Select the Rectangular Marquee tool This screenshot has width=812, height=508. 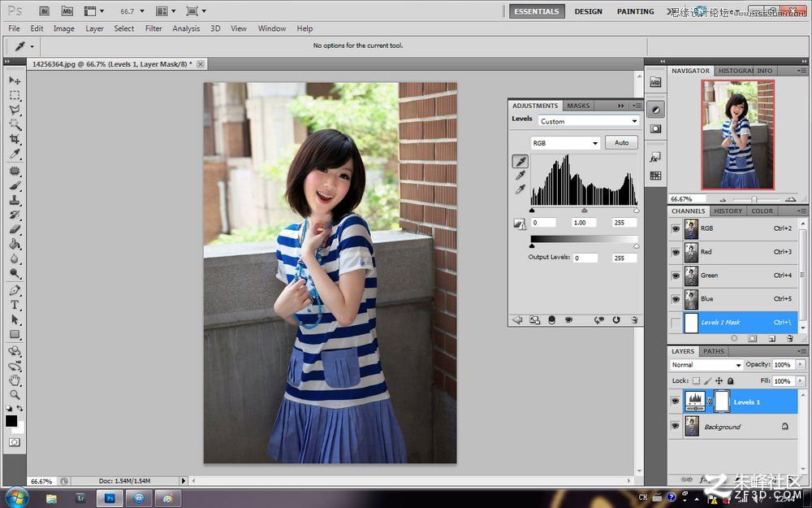pyautogui.click(x=15, y=95)
